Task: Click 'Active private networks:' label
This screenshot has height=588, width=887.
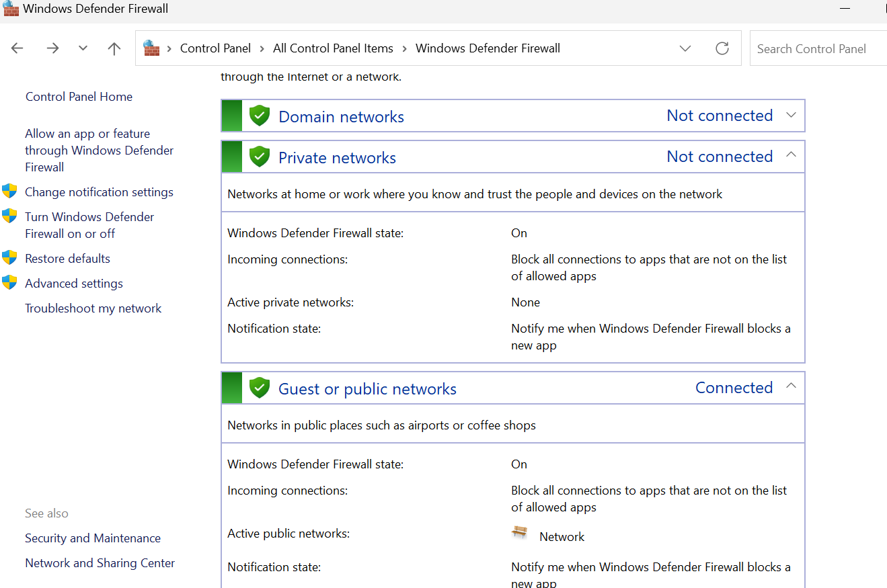Action: point(291,302)
